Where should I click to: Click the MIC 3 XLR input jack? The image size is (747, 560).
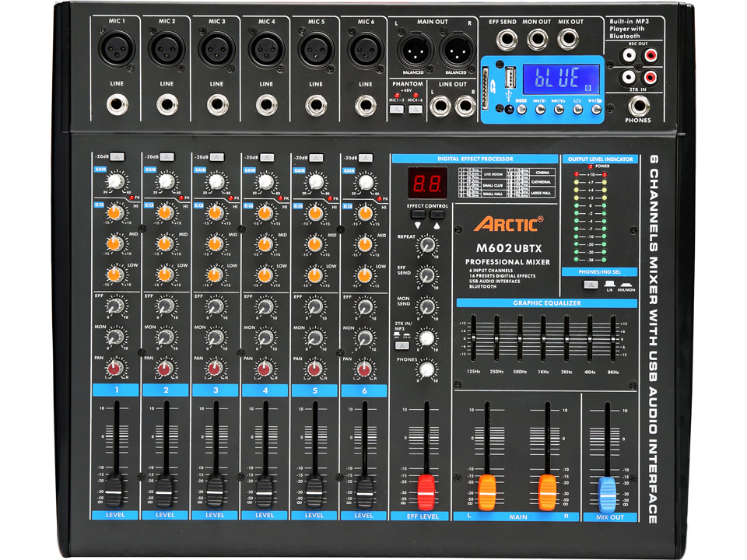pos(217,48)
